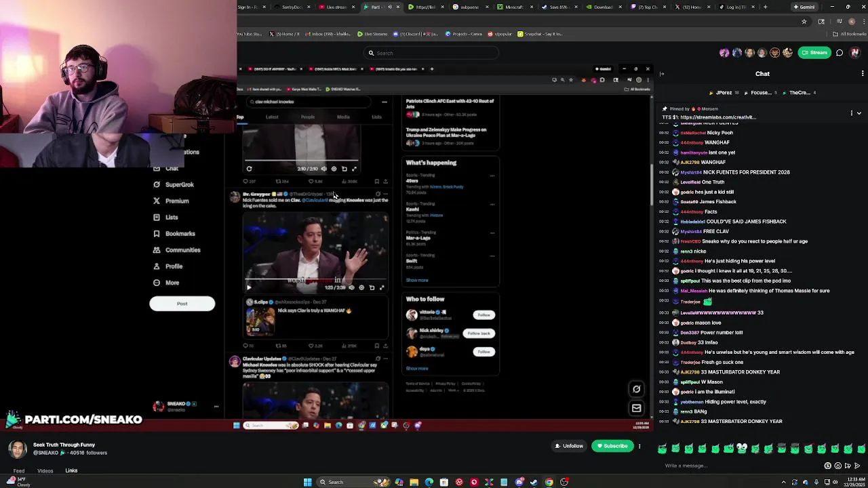
Task: Open Parti messages chat-bubble icon
Action: tap(840, 52)
